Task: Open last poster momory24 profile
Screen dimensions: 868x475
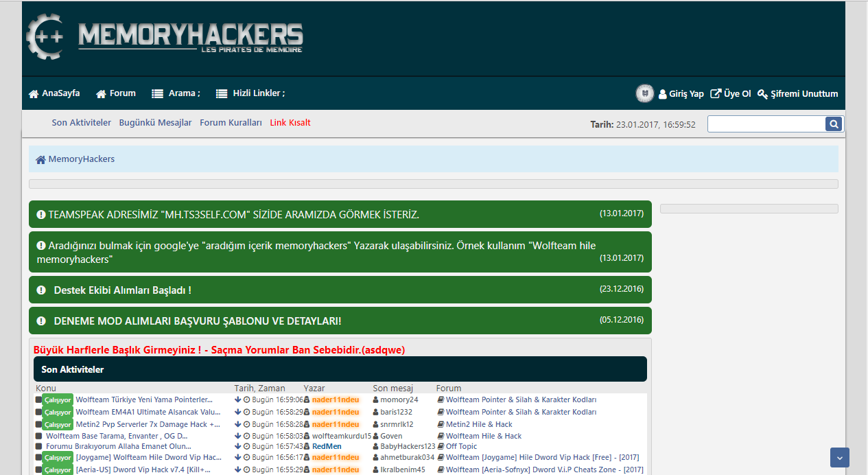Action: pos(399,399)
